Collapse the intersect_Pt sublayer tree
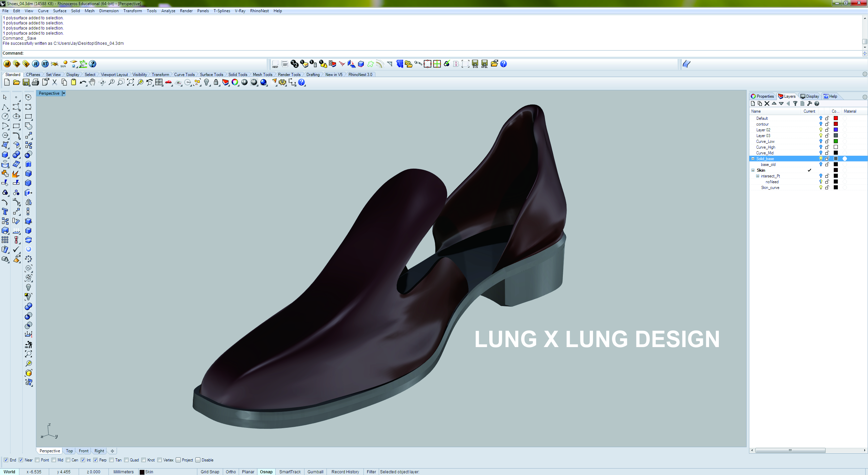The width and height of the screenshot is (868, 475). click(x=758, y=176)
